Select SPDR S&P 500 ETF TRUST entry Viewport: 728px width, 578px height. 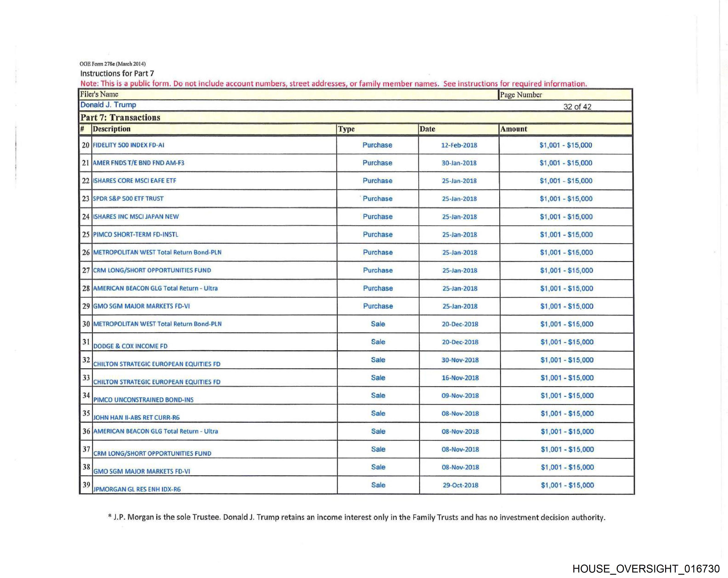point(128,199)
